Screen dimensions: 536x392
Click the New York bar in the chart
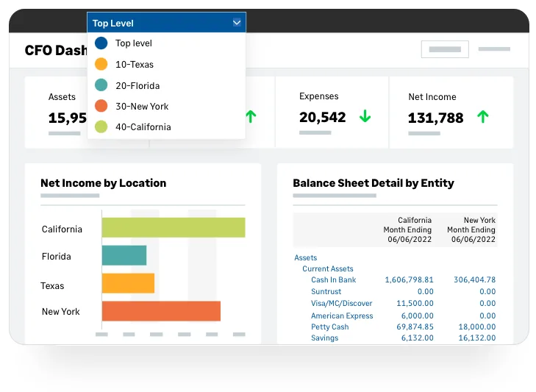(161, 311)
